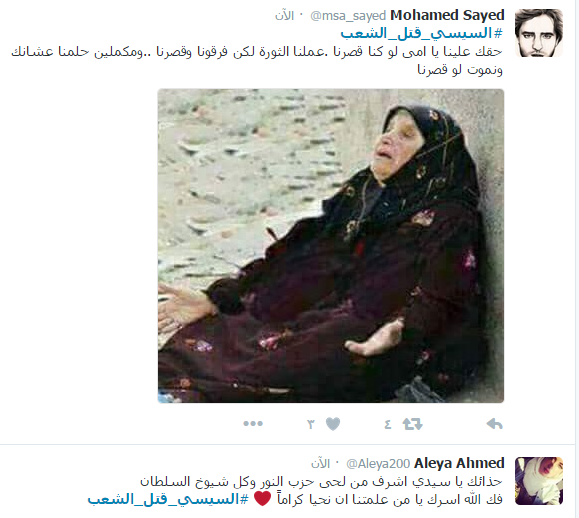Open the three-dots more options menu

point(253,423)
